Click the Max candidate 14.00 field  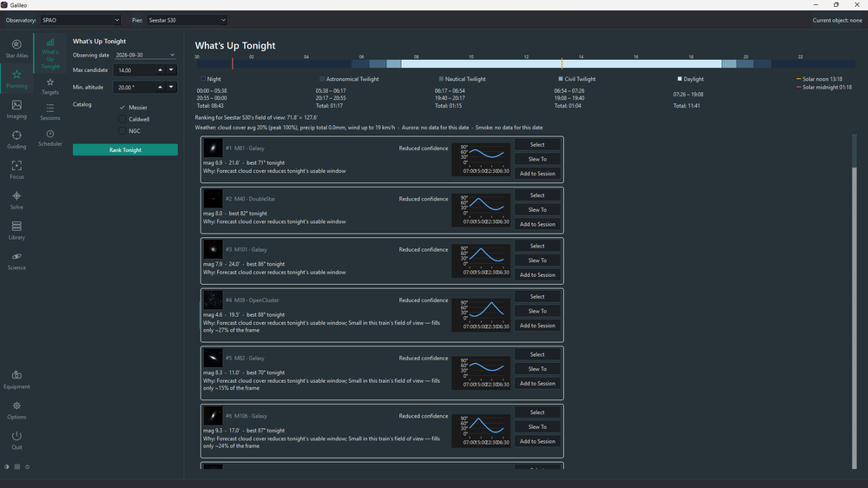pyautogui.click(x=135, y=70)
